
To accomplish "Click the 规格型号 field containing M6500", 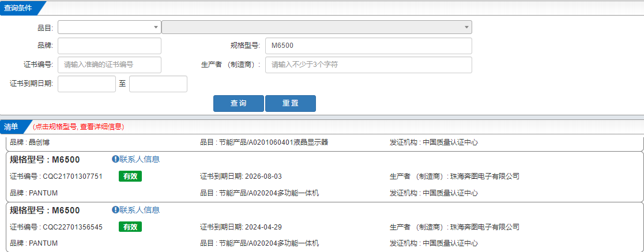I will click(x=368, y=46).
